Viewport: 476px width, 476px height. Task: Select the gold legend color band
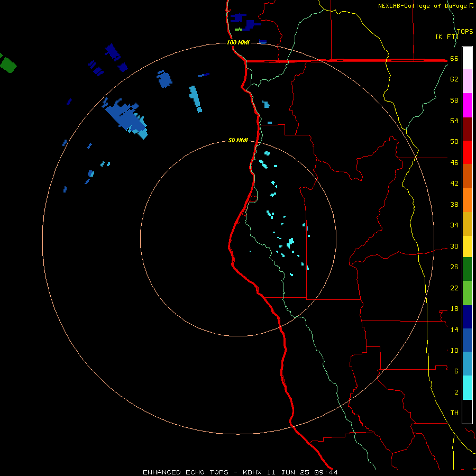coord(467,224)
